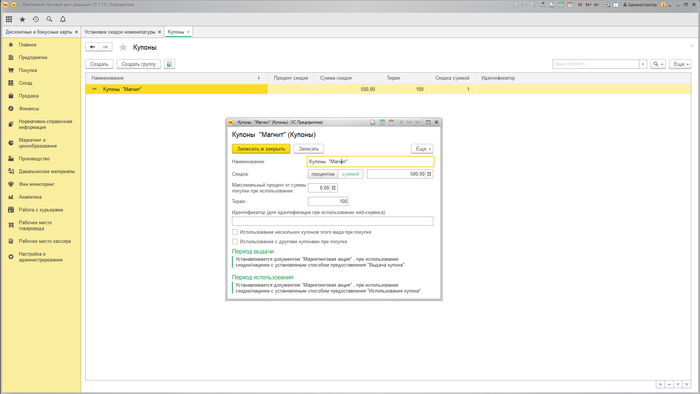Click the green document icon next to Создать группу
700x394 pixels.
(x=169, y=64)
